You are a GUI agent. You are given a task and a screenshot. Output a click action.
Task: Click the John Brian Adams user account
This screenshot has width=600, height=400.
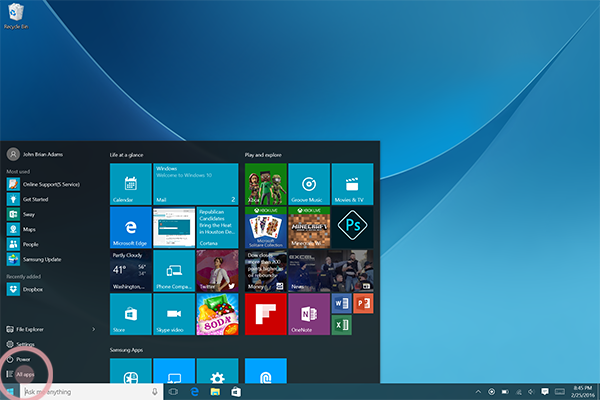(x=35, y=154)
